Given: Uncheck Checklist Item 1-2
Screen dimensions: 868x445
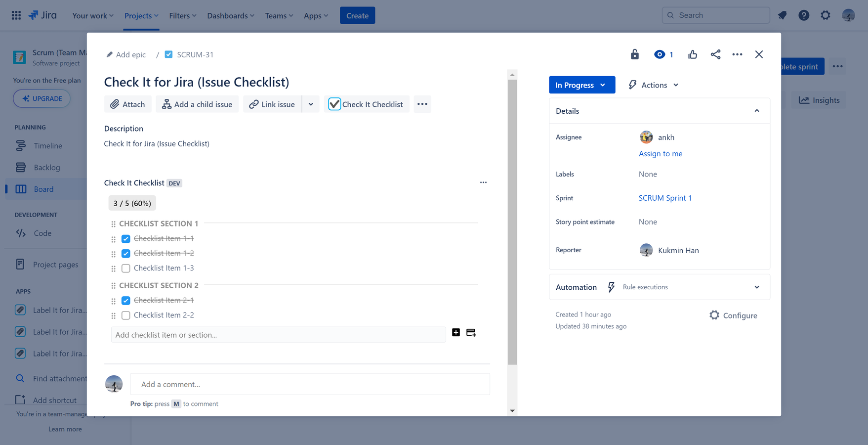Looking at the screenshot, I should coord(126,254).
